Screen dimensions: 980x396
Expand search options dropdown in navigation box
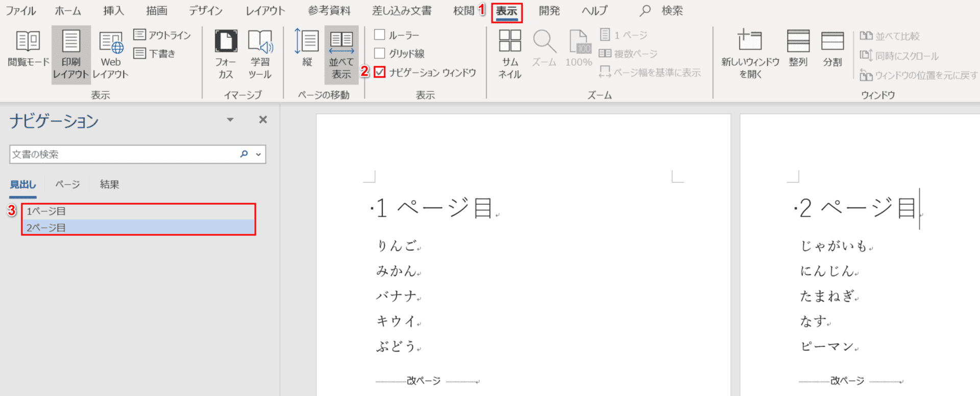[x=258, y=154]
